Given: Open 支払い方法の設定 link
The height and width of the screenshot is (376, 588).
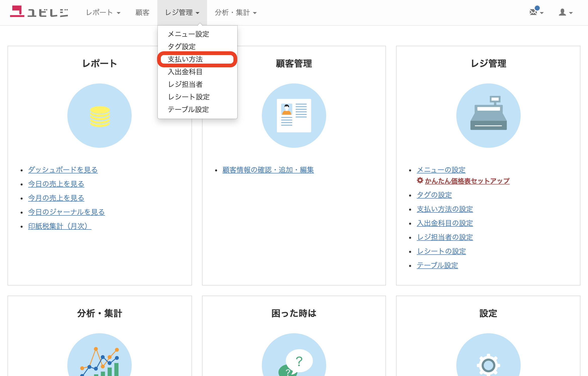Looking at the screenshot, I should 445,209.
